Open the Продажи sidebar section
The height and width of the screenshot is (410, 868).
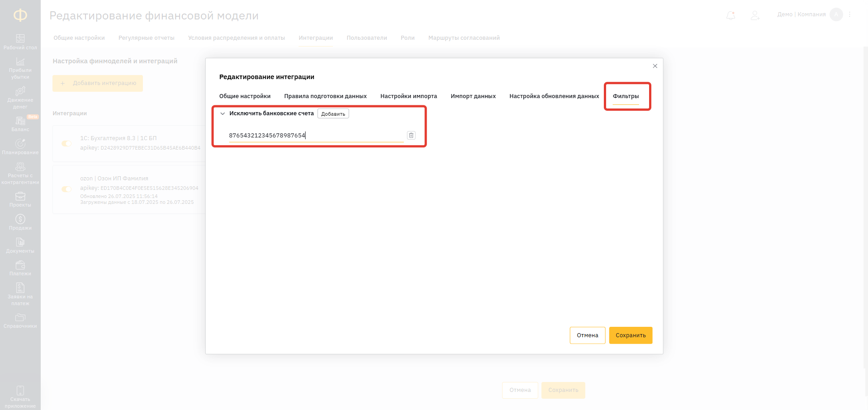click(20, 223)
